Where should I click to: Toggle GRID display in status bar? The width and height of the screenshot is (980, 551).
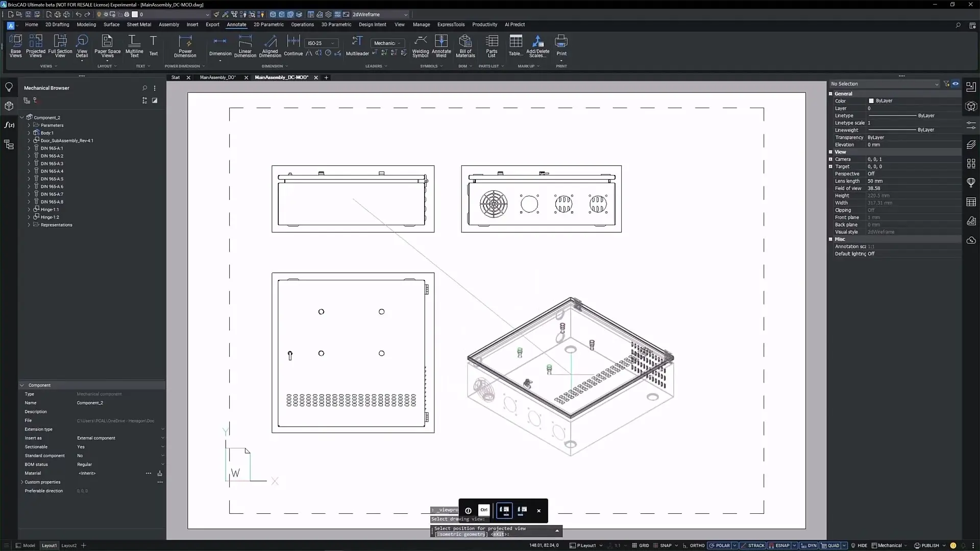point(644,545)
